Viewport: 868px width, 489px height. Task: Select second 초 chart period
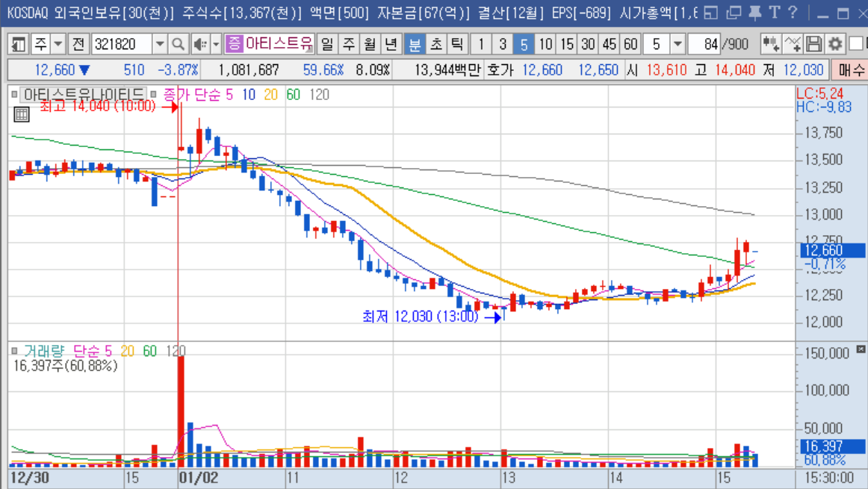[x=436, y=44]
